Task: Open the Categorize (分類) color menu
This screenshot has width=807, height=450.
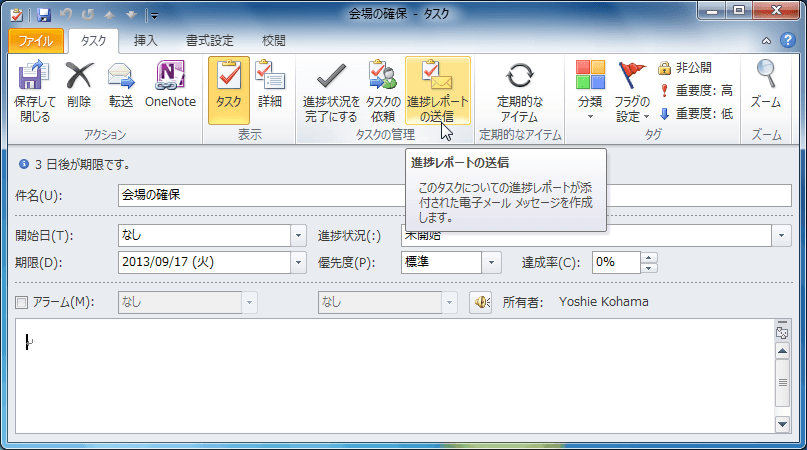Action: (590, 91)
